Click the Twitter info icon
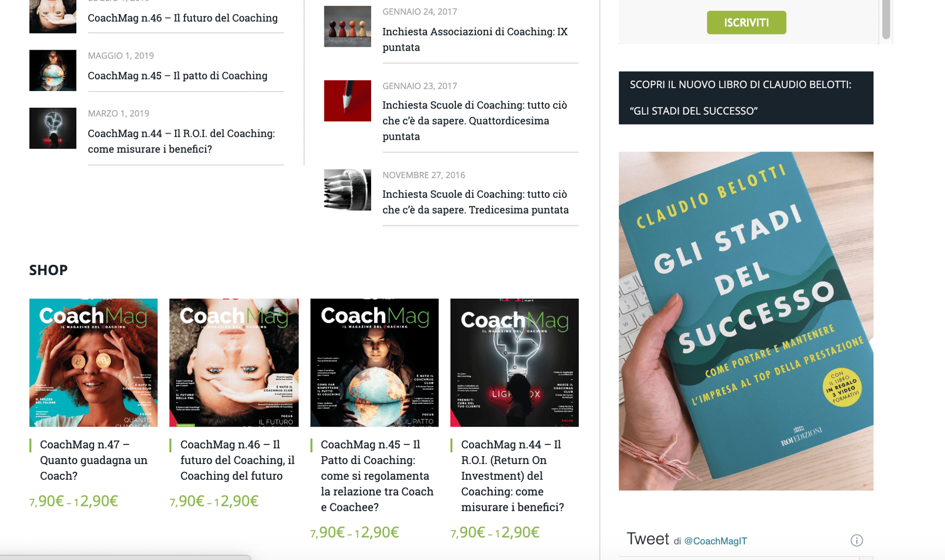 tap(856, 540)
